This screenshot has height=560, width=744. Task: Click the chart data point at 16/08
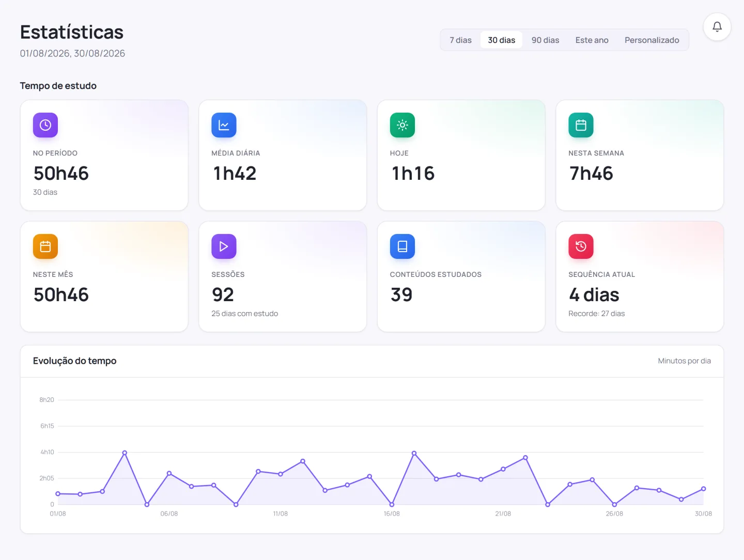[392, 504]
